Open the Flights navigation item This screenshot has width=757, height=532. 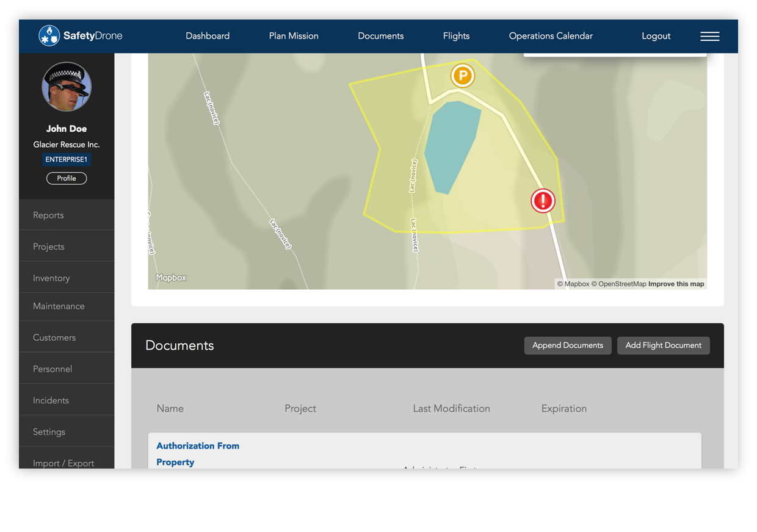point(456,36)
